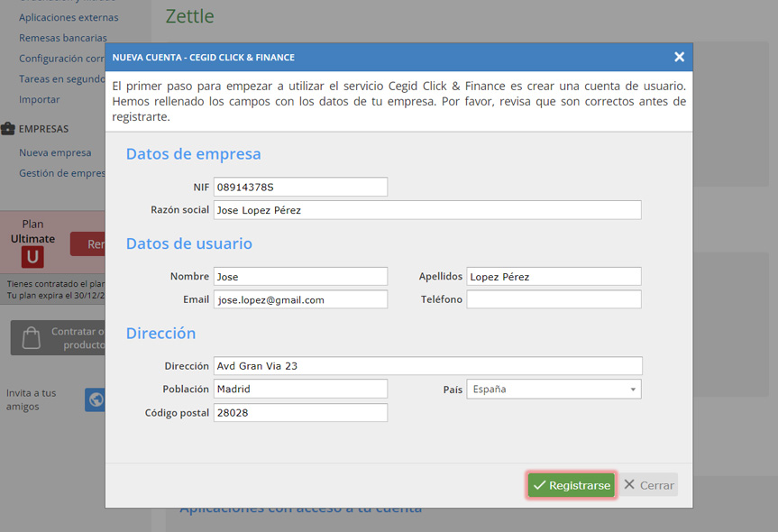Open Configuración sidebar link
The width and height of the screenshot is (778, 532).
62,59
